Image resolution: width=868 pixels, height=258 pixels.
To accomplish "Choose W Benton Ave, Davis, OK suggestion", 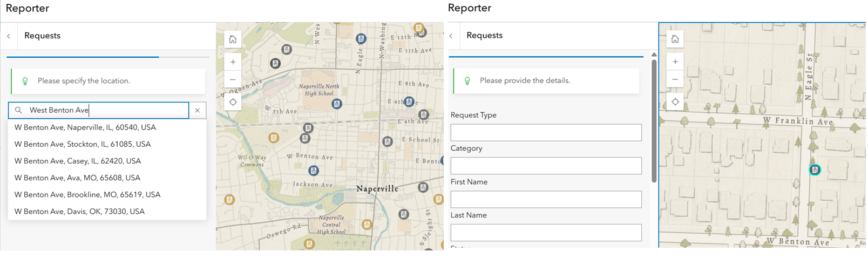I will point(107,212).
